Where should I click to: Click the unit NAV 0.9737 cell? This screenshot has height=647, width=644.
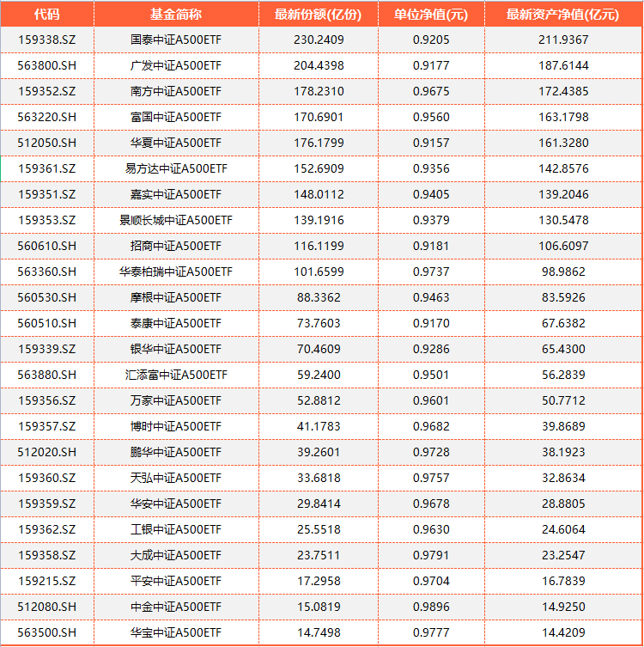[x=431, y=272]
